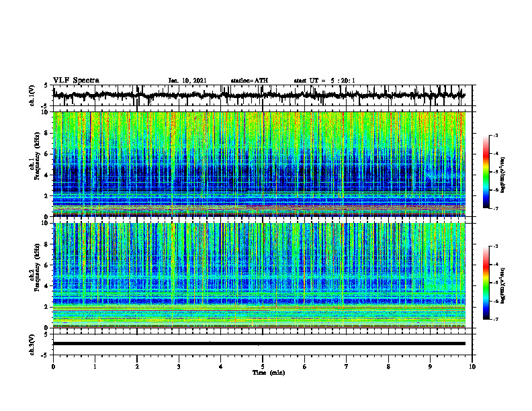Click the ch.1 "Frequency (kHz)" axis label

[38, 156]
